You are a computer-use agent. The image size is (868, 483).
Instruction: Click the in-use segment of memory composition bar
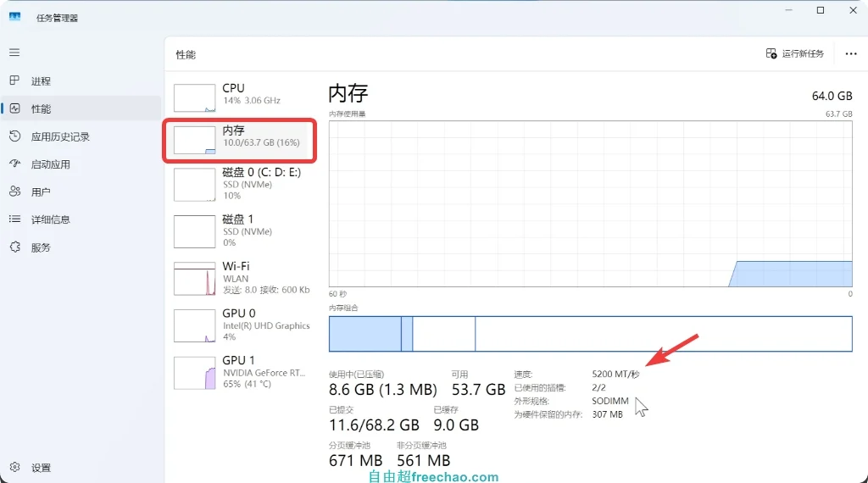coord(364,334)
